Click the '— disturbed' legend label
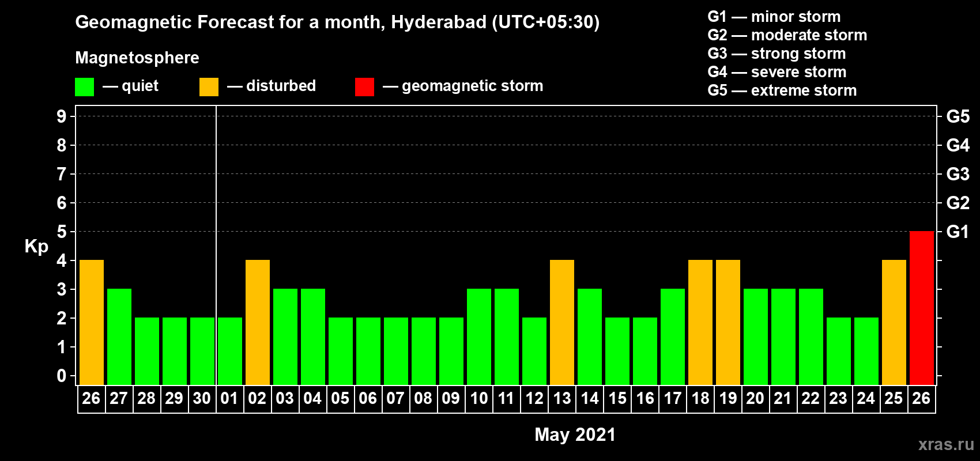Screen dimensions: 980x461 click(272, 86)
